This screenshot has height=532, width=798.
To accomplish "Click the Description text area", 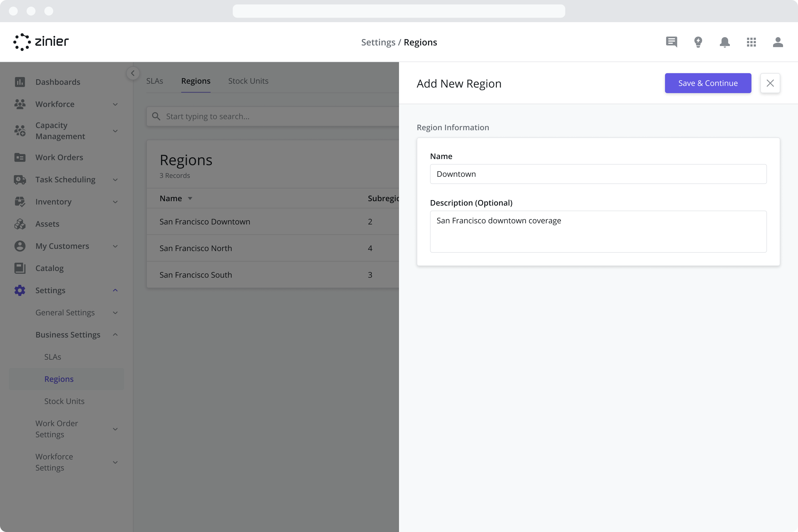I will pos(598,231).
